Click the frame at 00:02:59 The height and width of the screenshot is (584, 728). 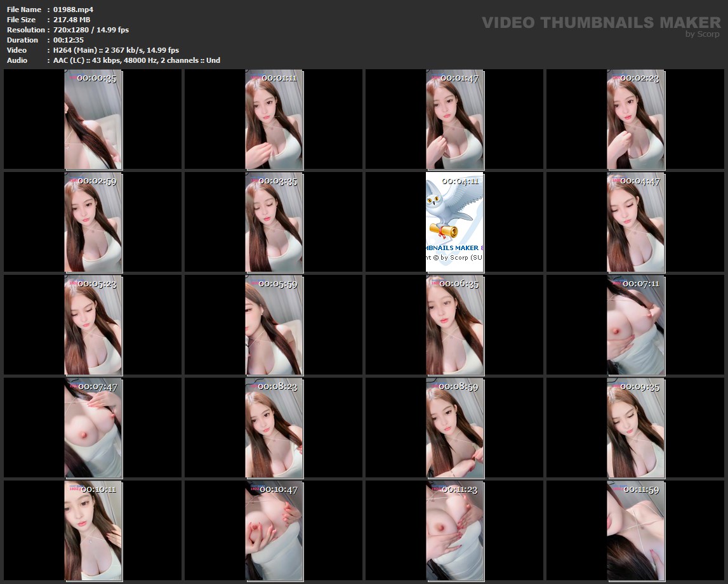coord(93,222)
